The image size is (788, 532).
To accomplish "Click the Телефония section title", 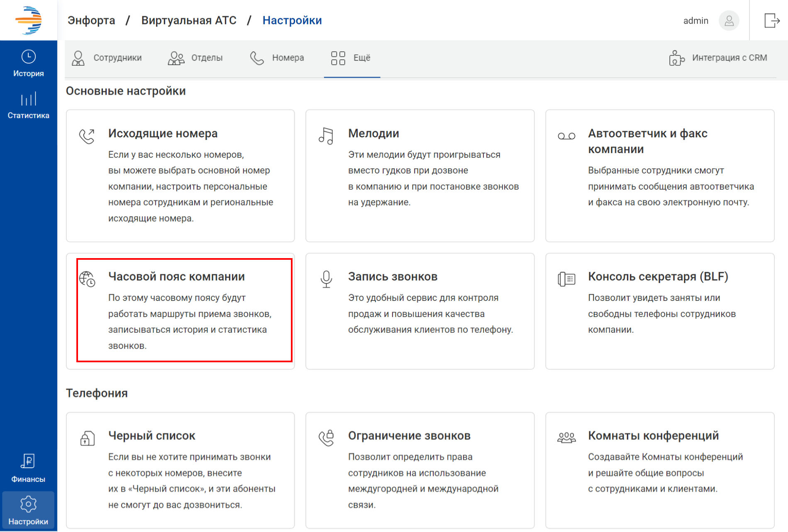I will pos(97,393).
